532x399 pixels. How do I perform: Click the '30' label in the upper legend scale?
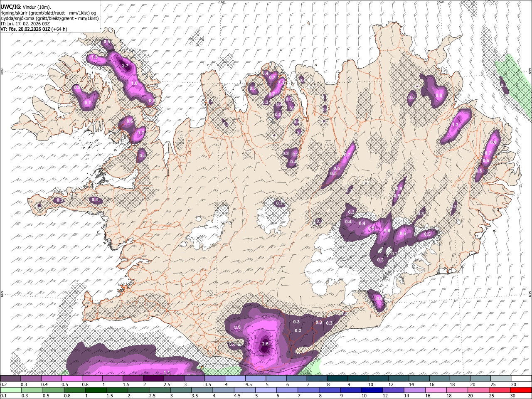(x=514, y=384)
